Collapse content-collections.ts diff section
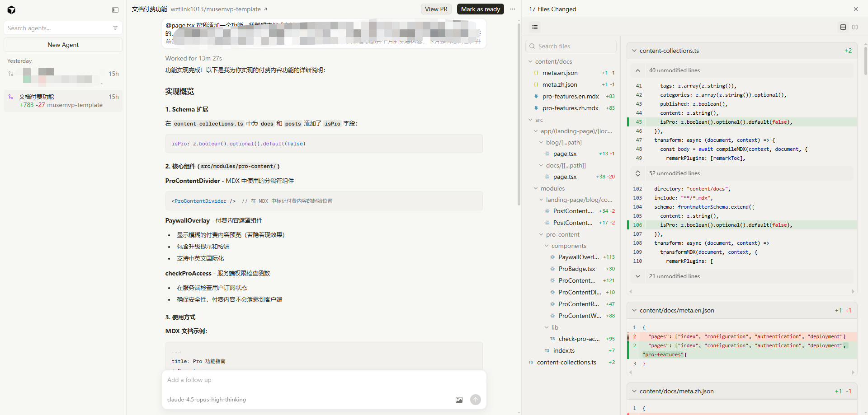Image resolution: width=868 pixels, height=415 pixels. (634, 51)
